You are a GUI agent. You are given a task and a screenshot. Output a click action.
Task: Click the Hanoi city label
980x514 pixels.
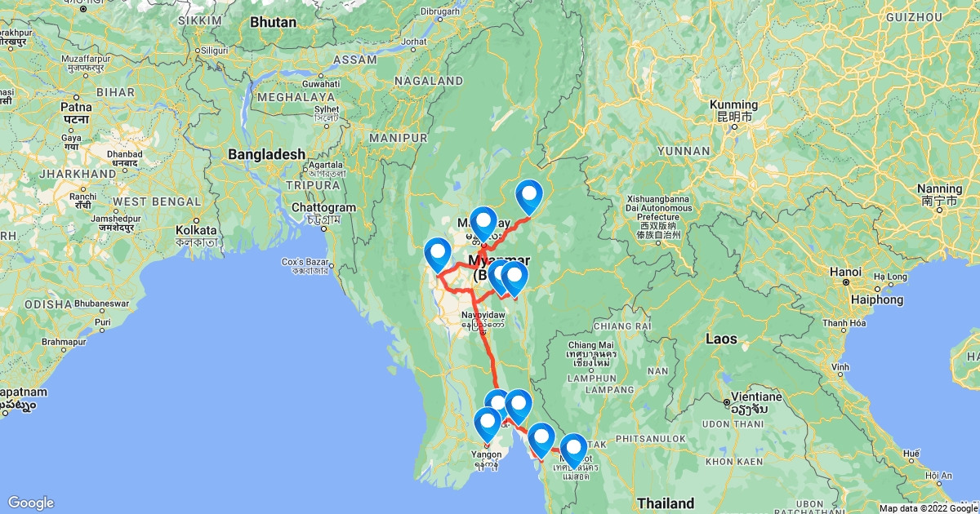click(x=845, y=271)
